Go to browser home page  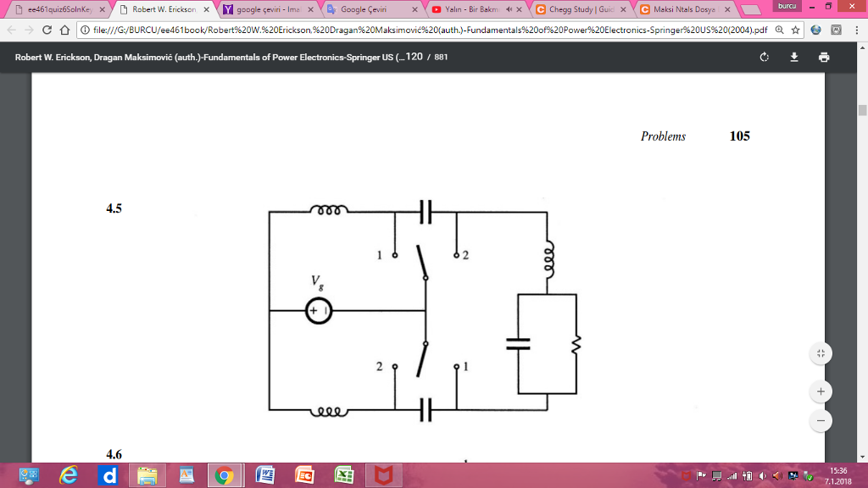(64, 30)
